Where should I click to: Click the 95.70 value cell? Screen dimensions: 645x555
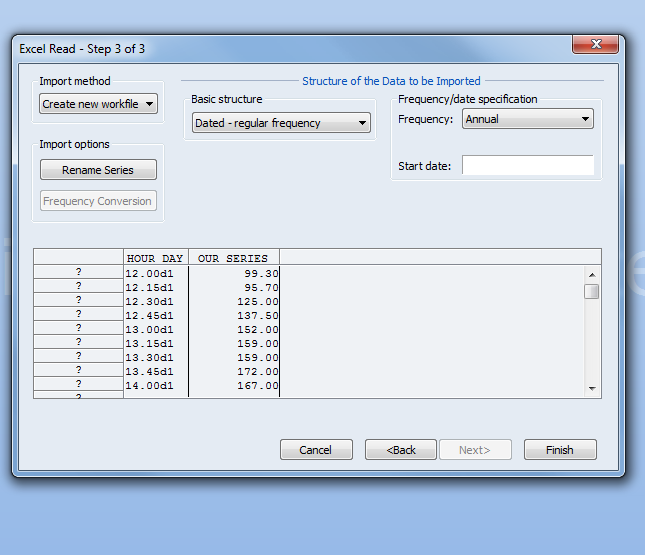coord(234,288)
